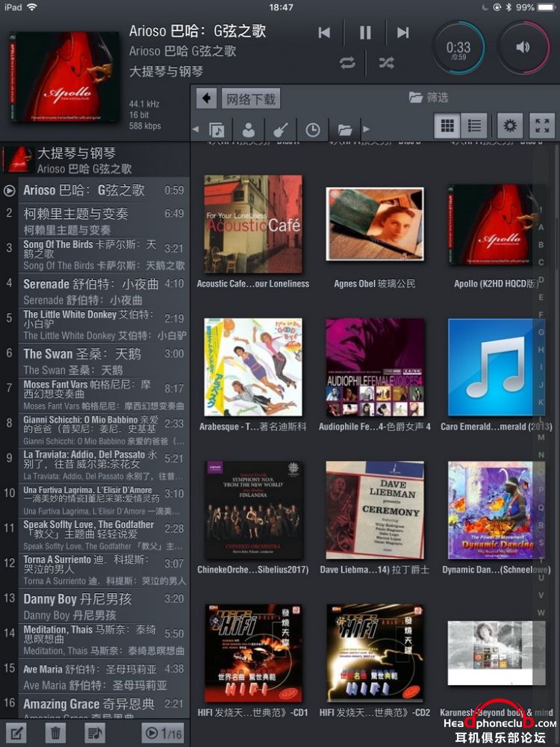Play track 7 Moses Fant Vars

(x=94, y=396)
